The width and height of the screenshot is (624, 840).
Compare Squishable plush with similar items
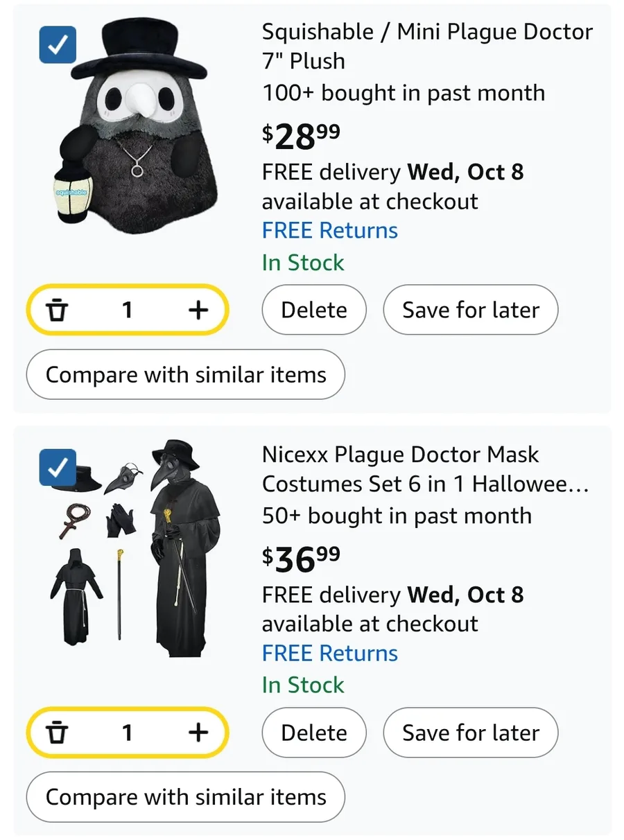(x=186, y=375)
